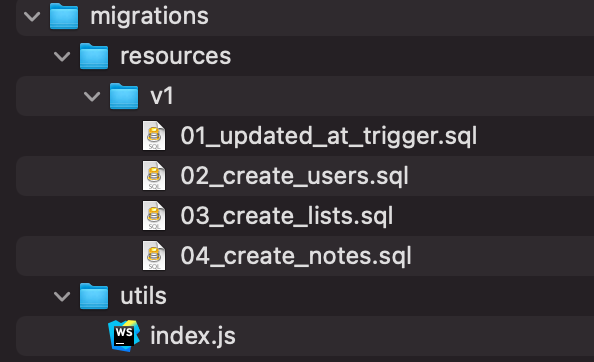This screenshot has height=362, width=594.
Task: Collapse the utils folder chevron
Action: (x=62, y=296)
